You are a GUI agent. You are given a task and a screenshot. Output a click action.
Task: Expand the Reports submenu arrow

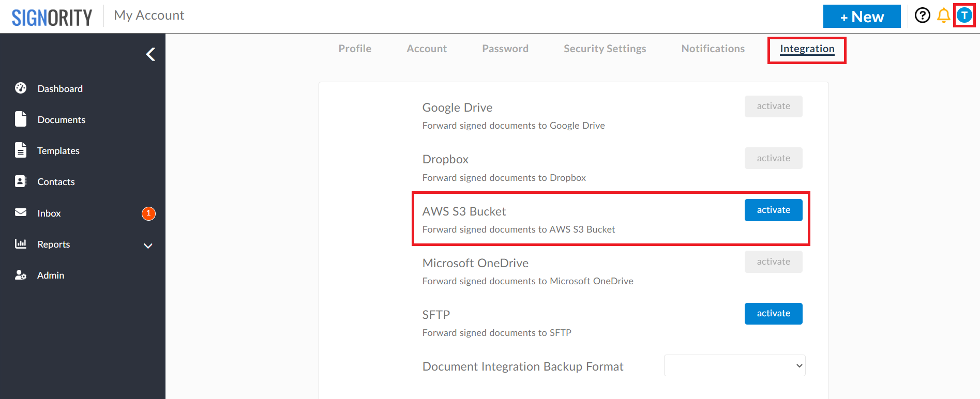click(148, 245)
